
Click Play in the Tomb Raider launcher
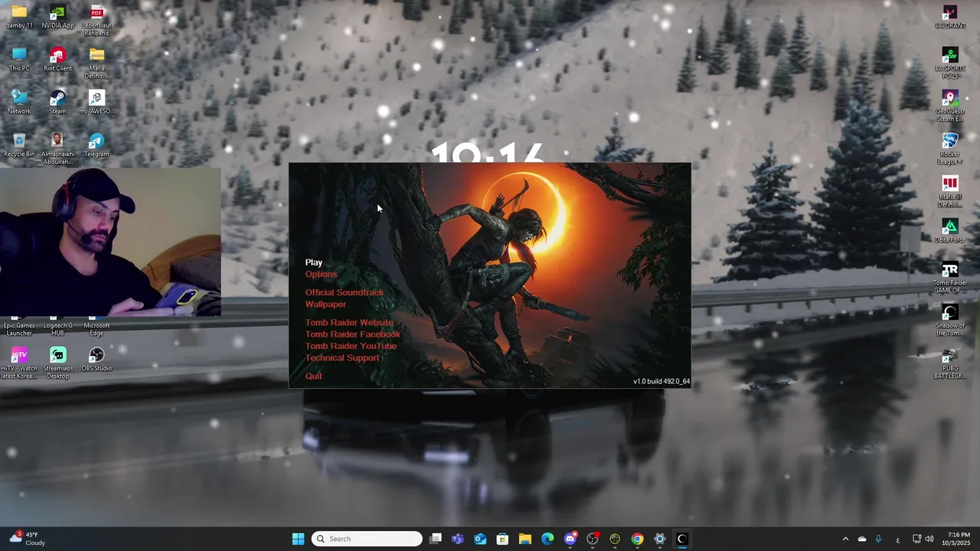(x=314, y=262)
